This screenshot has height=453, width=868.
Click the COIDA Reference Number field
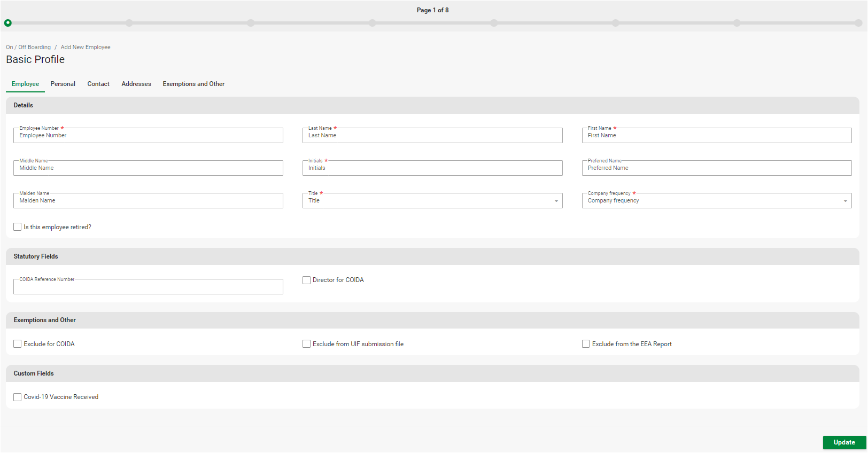[148, 287]
